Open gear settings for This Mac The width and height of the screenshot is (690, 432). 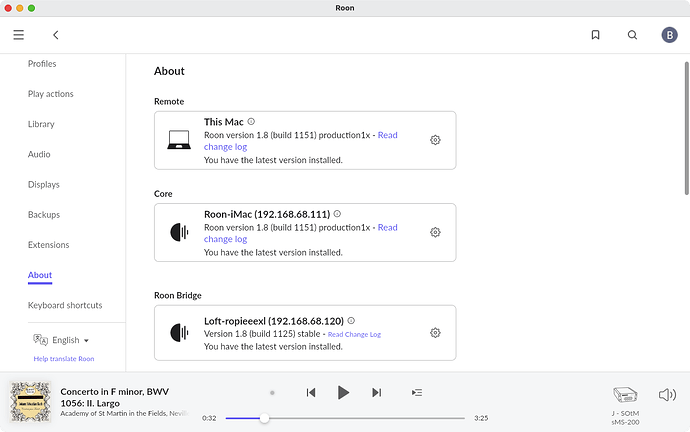tap(435, 140)
